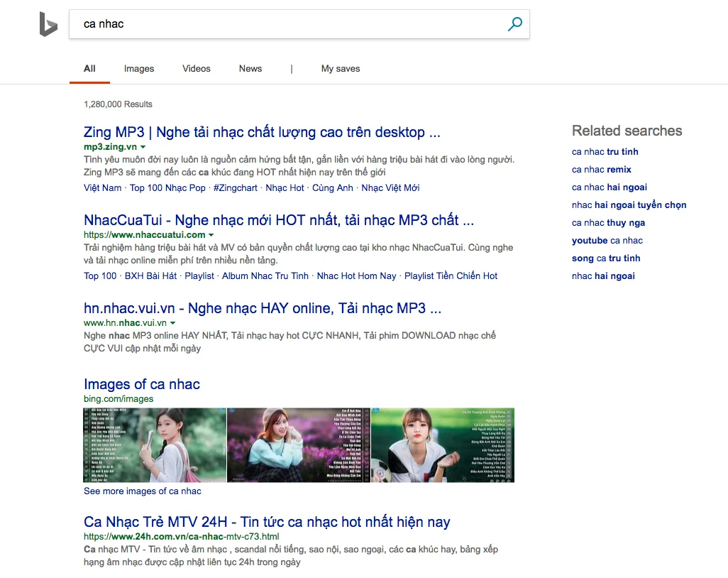Open the third image thumbnail with green background
Screen dimensions: 728x578
click(443, 445)
